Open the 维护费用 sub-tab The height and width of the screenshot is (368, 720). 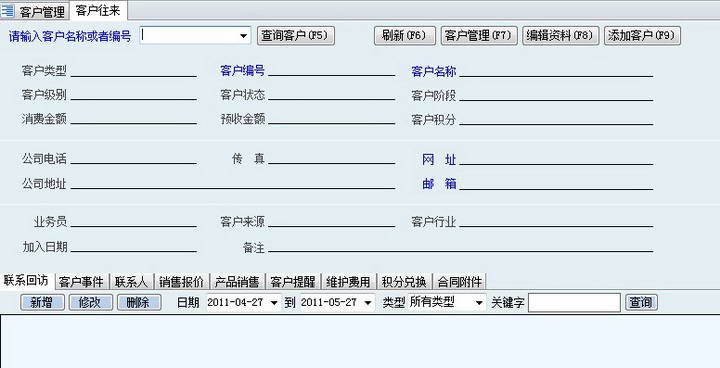tap(348, 281)
